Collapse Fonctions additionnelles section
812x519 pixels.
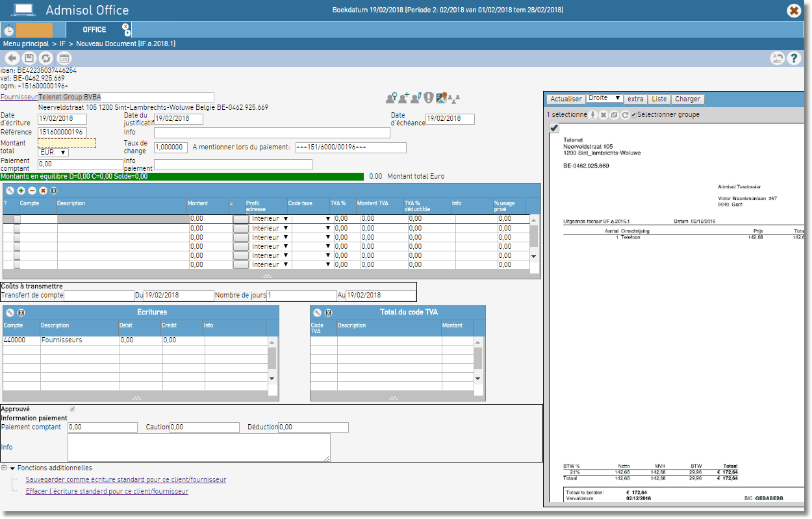[12, 468]
